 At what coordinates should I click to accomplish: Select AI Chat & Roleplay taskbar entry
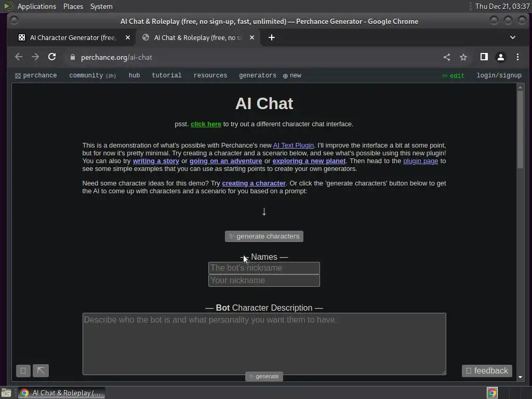tap(61, 393)
